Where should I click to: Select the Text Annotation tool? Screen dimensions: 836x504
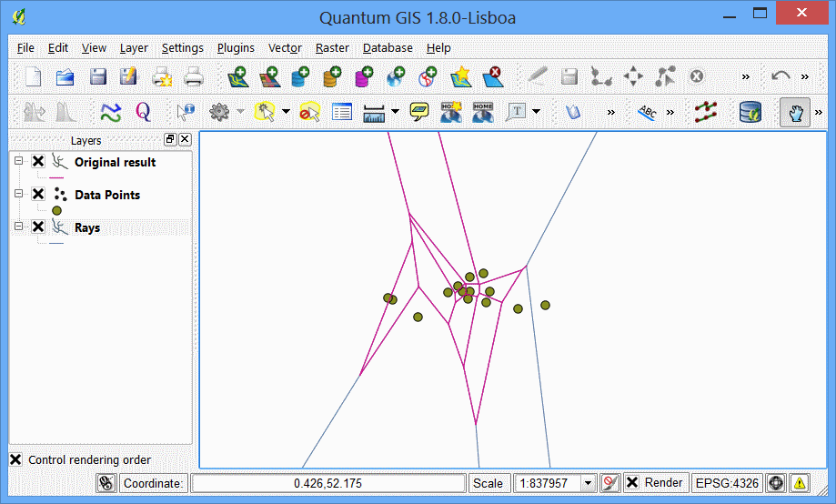click(517, 112)
